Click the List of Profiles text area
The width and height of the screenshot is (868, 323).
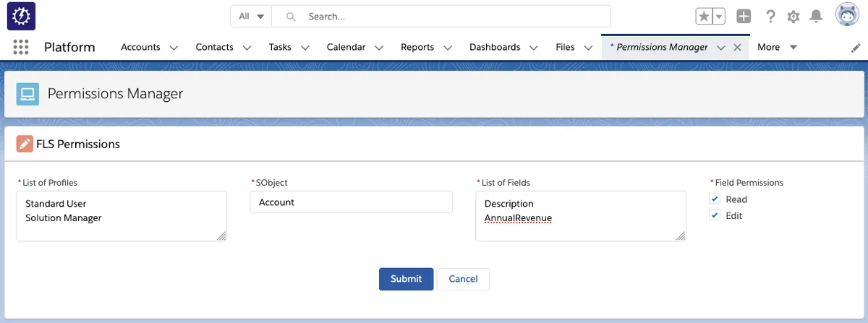pyautogui.click(x=122, y=215)
